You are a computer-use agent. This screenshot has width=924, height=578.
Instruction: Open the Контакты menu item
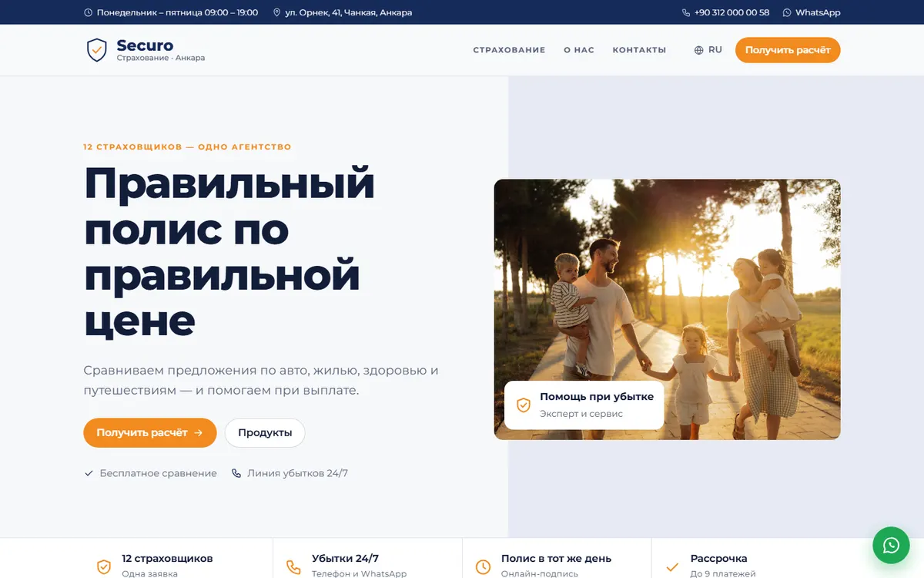(639, 50)
